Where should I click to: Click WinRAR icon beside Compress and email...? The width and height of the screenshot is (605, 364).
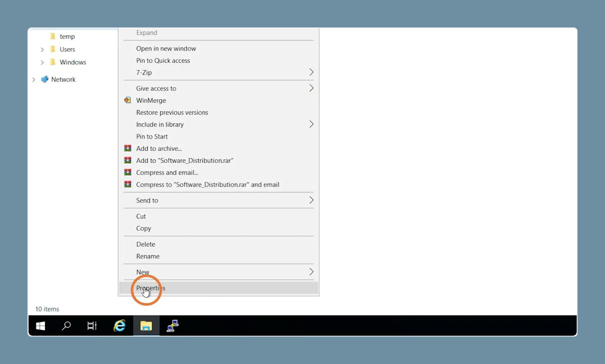[x=128, y=173]
